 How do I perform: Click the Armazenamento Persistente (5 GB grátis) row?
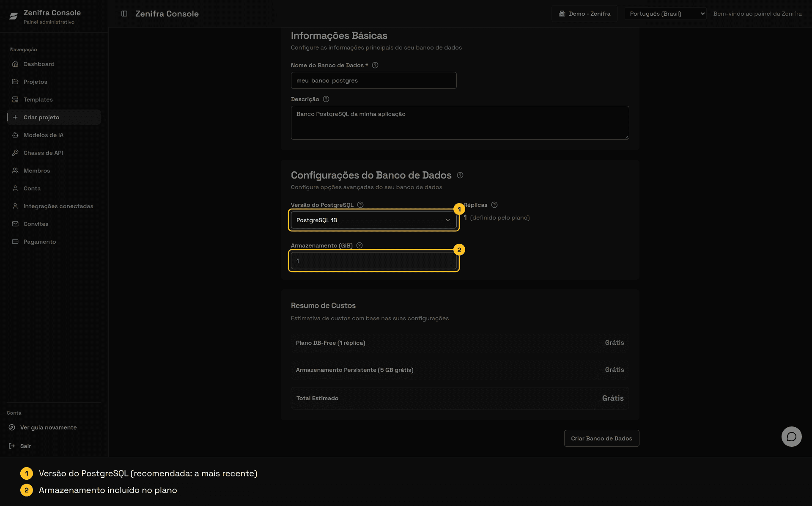click(460, 370)
